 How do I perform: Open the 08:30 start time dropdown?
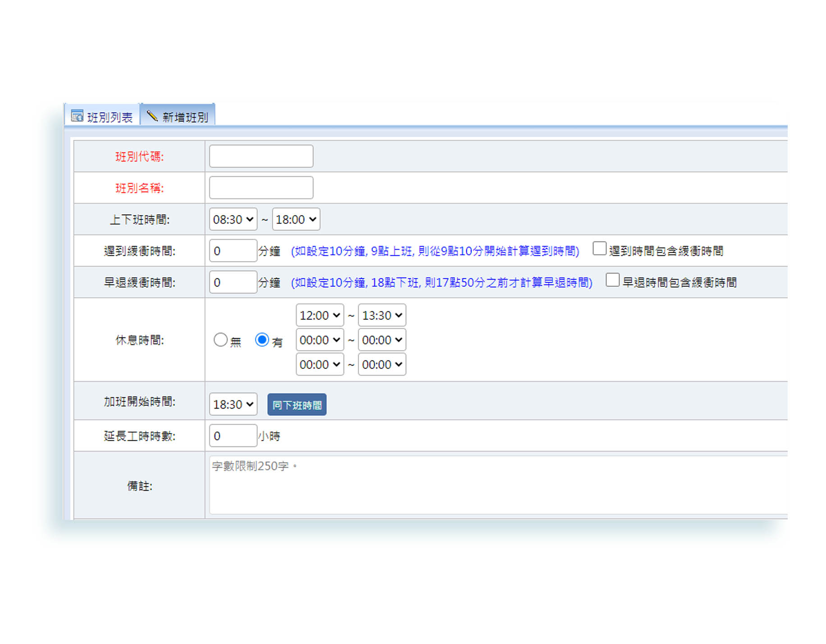(x=233, y=220)
